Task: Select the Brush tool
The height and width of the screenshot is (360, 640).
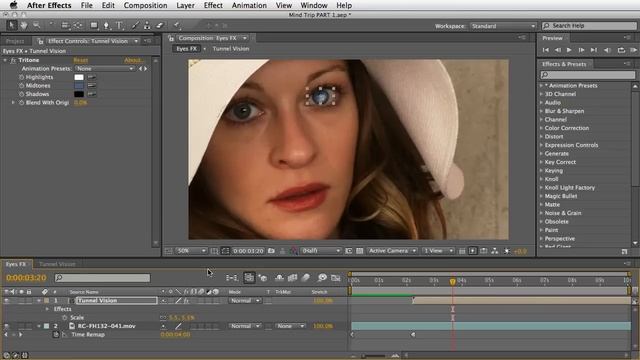Action: (x=135, y=25)
